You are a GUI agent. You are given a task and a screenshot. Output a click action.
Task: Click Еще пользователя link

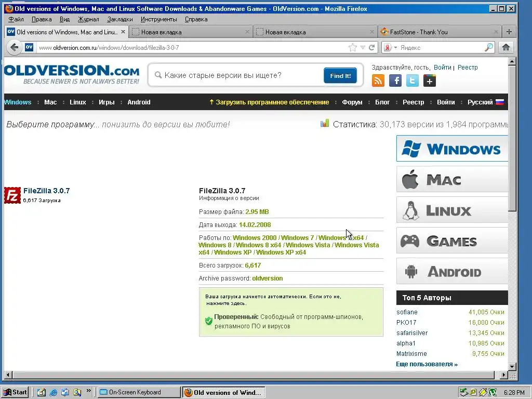(427, 364)
